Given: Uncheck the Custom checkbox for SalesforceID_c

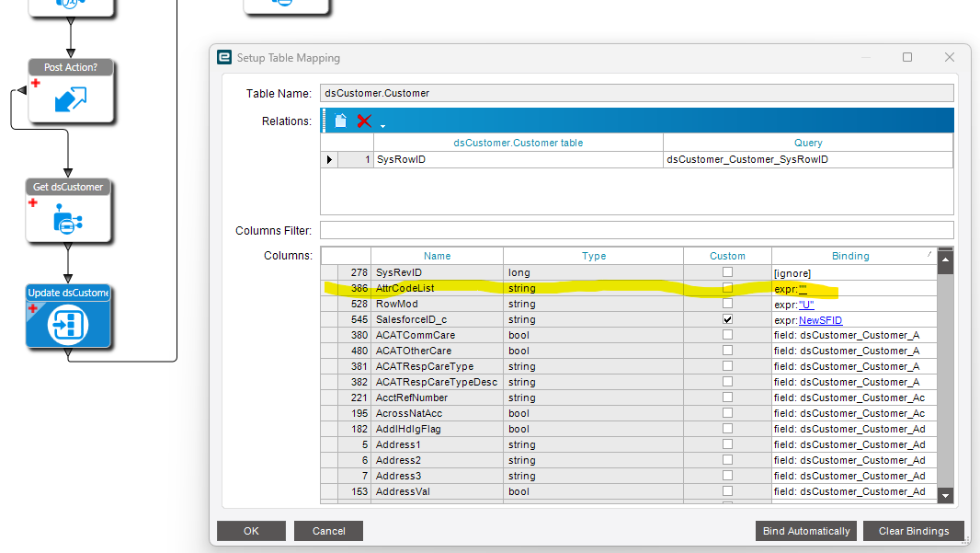Looking at the screenshot, I should pyautogui.click(x=727, y=318).
